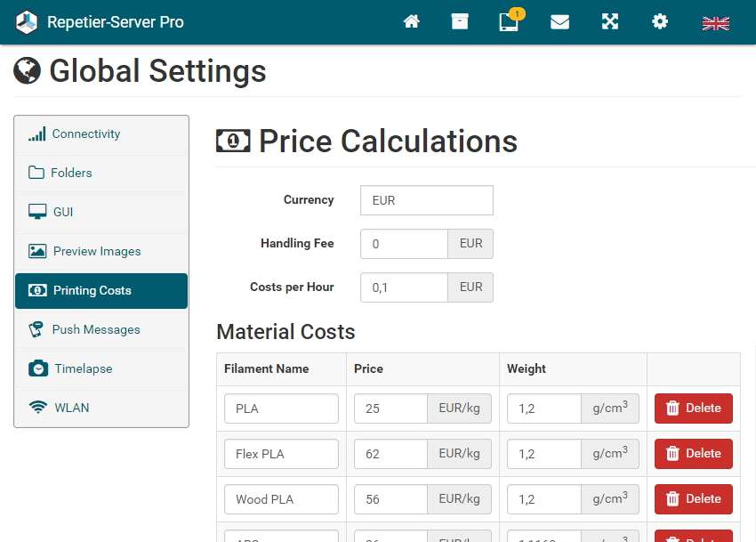Click the globe icon beside Global Settings
Viewport: 756px width, 542px height.
coord(27,70)
